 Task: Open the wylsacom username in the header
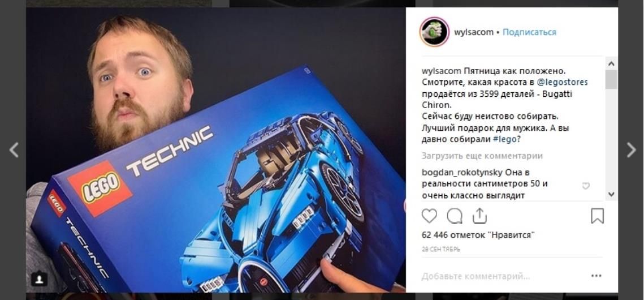coord(474,32)
